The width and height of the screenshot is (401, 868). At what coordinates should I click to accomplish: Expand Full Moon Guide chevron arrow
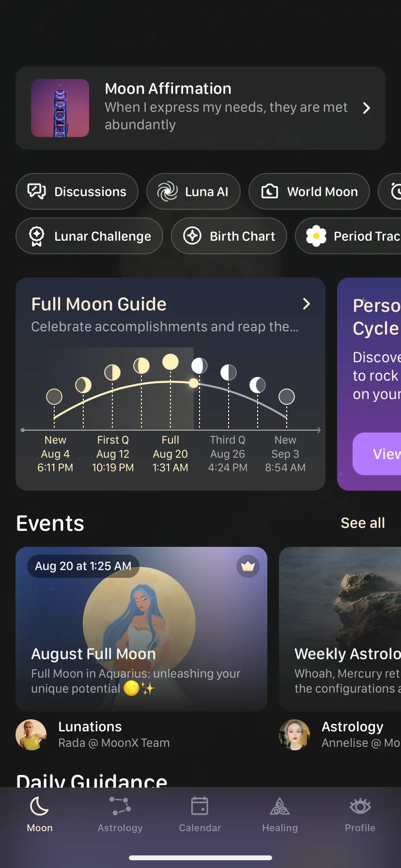click(306, 304)
